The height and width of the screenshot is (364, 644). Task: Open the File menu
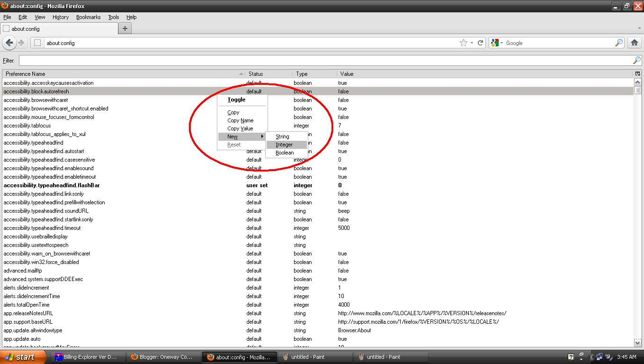click(7, 17)
